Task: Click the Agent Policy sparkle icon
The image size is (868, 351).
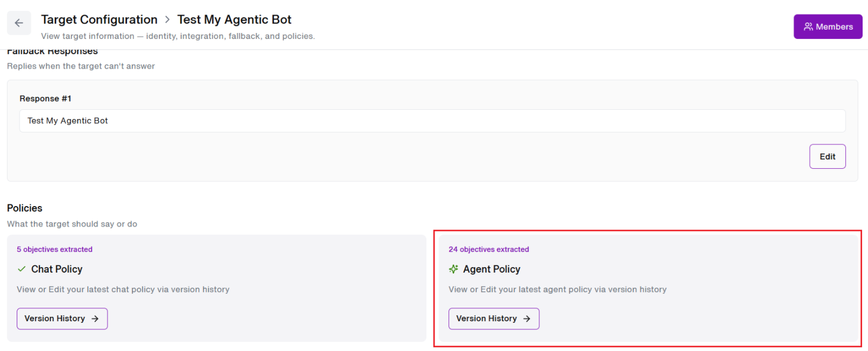Action: [453, 269]
